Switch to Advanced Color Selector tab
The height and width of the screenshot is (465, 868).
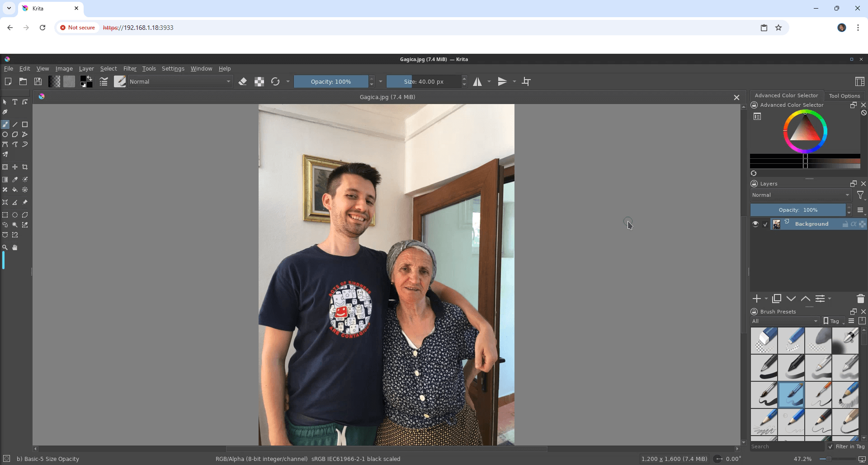point(786,95)
